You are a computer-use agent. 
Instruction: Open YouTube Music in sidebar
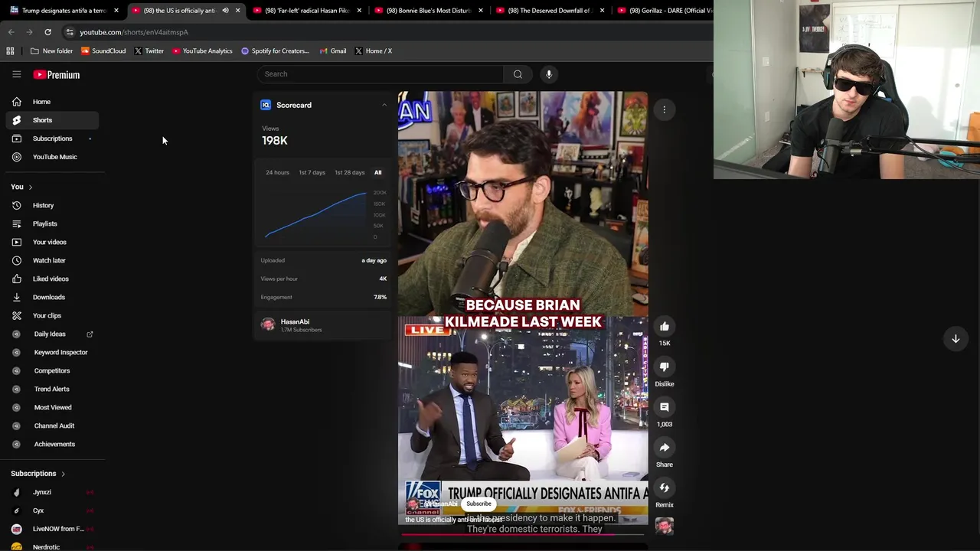(52, 157)
